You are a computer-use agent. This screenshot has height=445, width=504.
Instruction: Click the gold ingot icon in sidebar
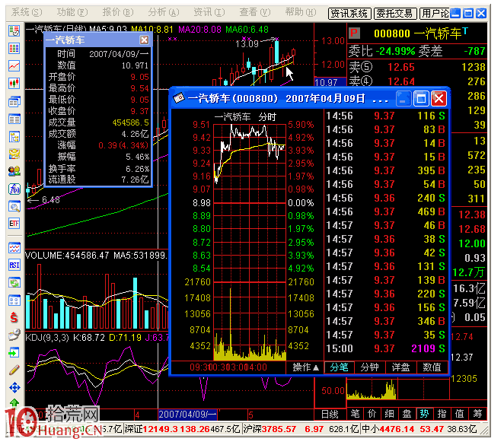14,154
